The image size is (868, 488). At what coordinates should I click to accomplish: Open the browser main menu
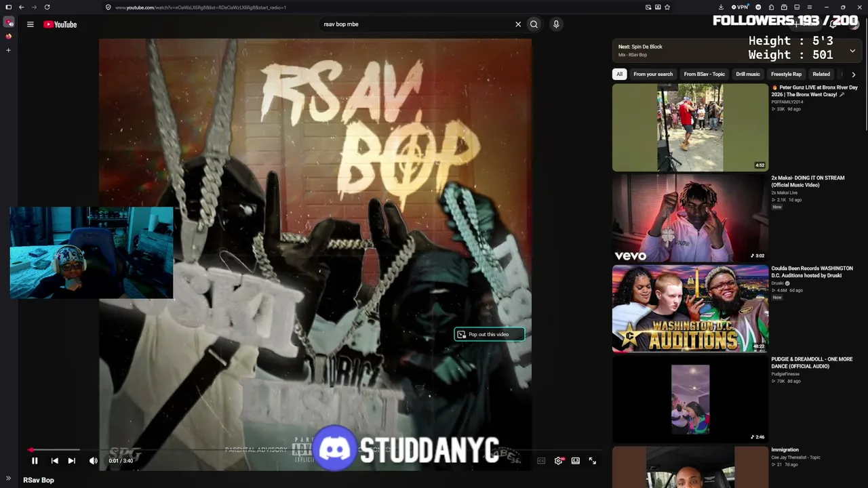pyautogui.click(x=809, y=7)
